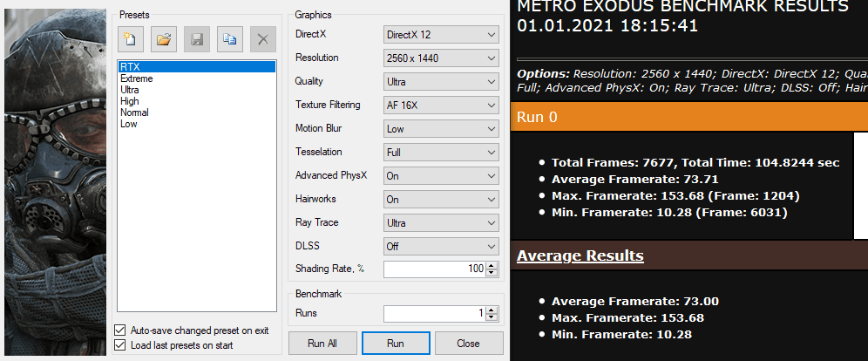Open the Advanced PhysX dropdown

[x=441, y=175]
